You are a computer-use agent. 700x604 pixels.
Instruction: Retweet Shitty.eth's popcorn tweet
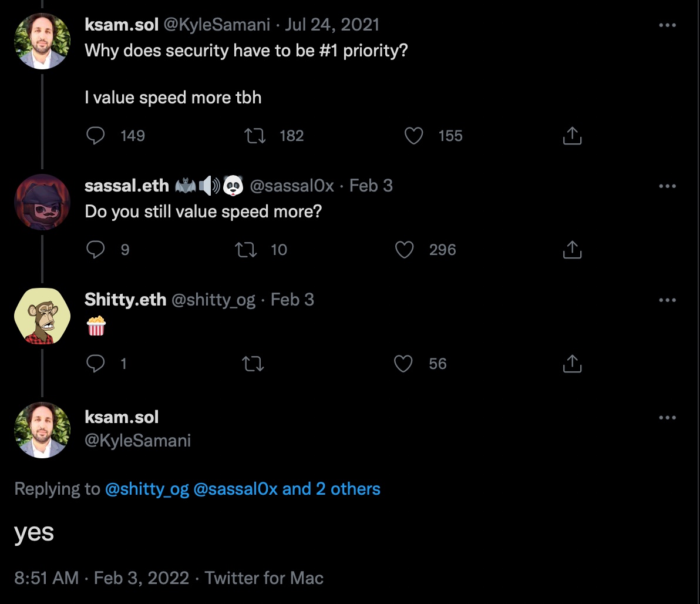[x=253, y=364]
